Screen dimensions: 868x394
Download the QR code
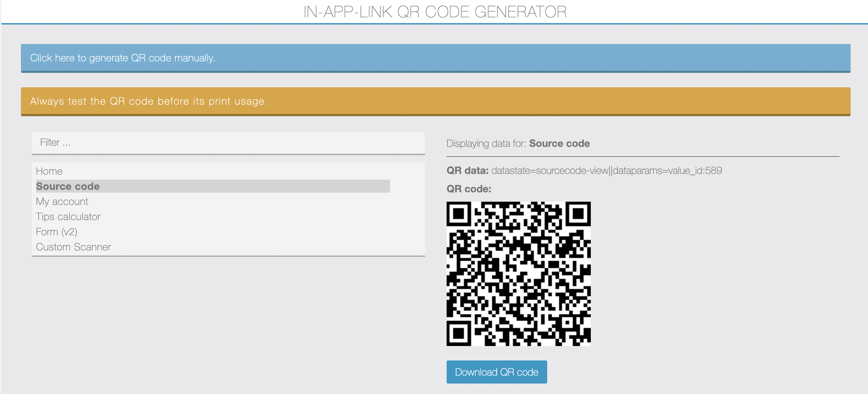coord(497,372)
